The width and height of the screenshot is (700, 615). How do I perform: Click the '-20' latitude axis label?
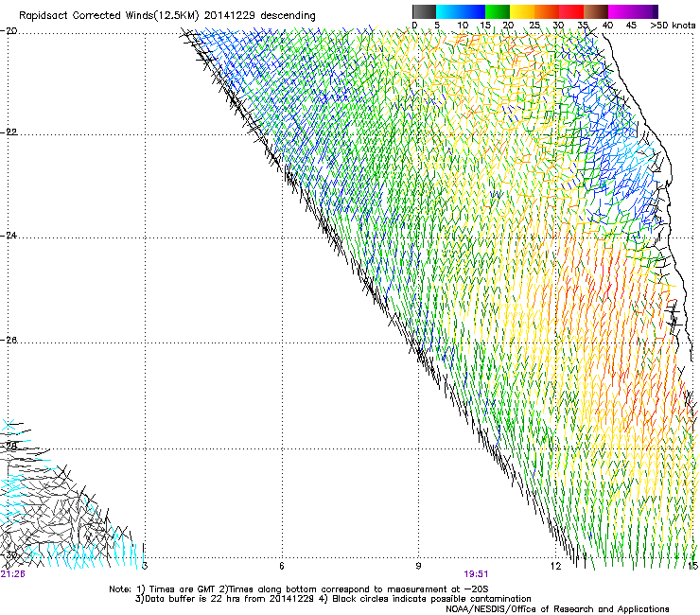(x=9, y=31)
